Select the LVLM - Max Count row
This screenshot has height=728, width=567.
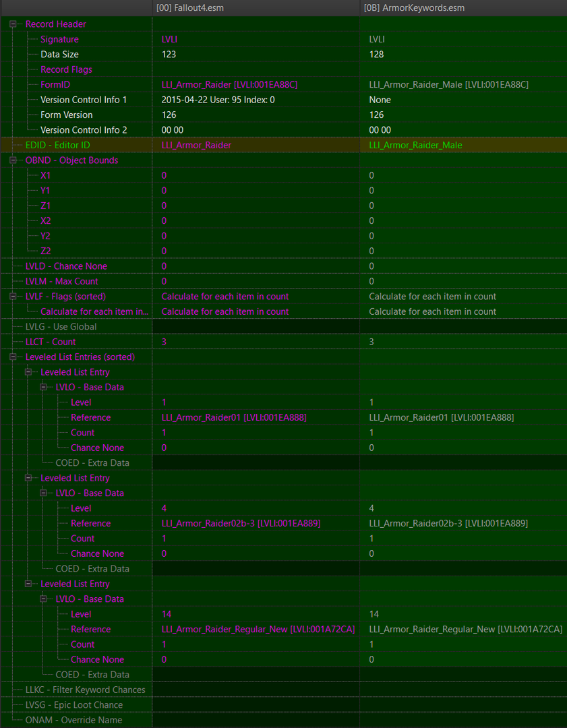283,281
